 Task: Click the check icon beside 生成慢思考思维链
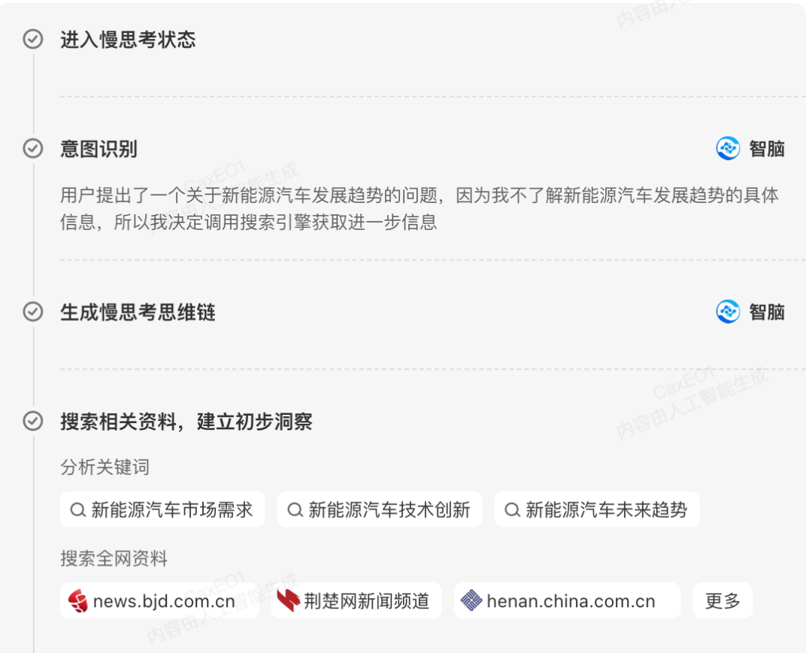click(33, 312)
